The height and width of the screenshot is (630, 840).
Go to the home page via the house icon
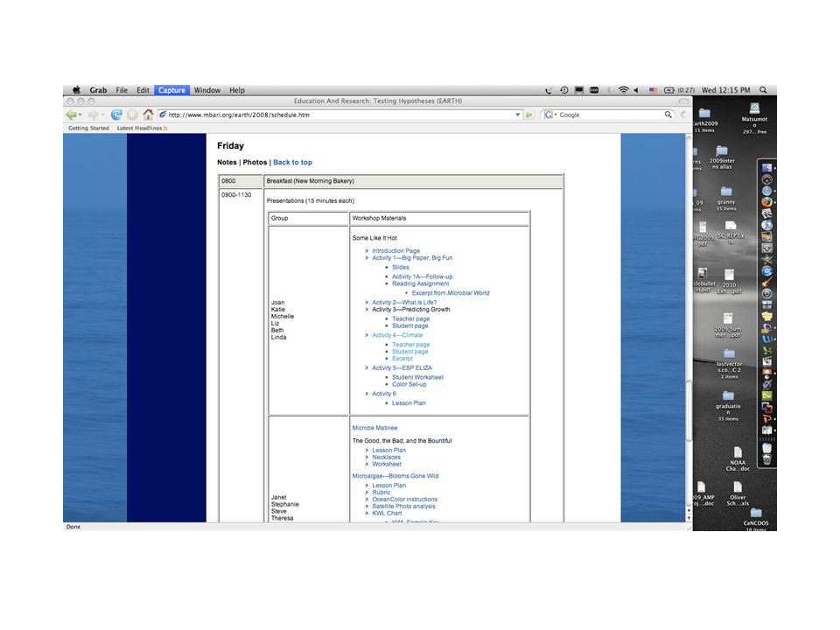pyautogui.click(x=149, y=114)
